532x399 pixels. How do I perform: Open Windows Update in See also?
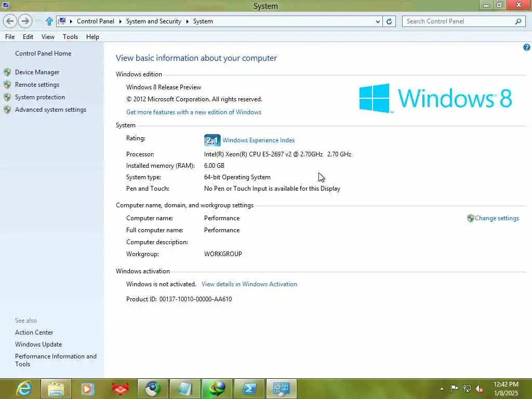click(38, 344)
